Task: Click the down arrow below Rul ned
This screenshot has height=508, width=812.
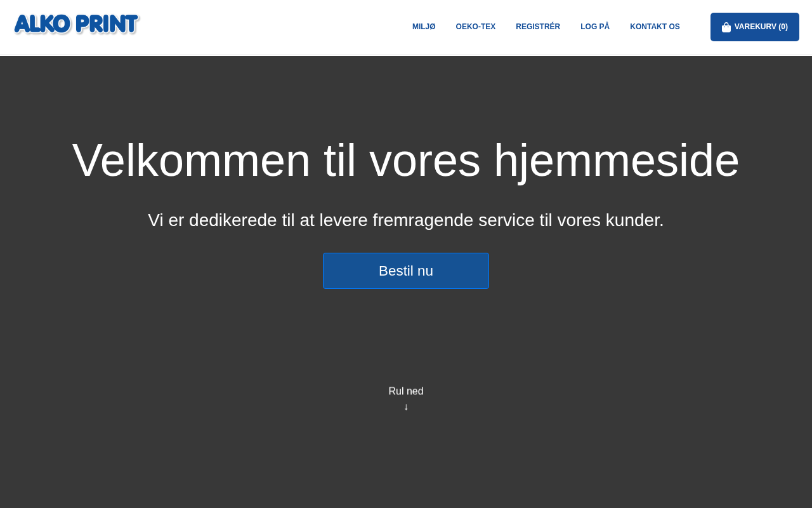Action: click(x=406, y=407)
